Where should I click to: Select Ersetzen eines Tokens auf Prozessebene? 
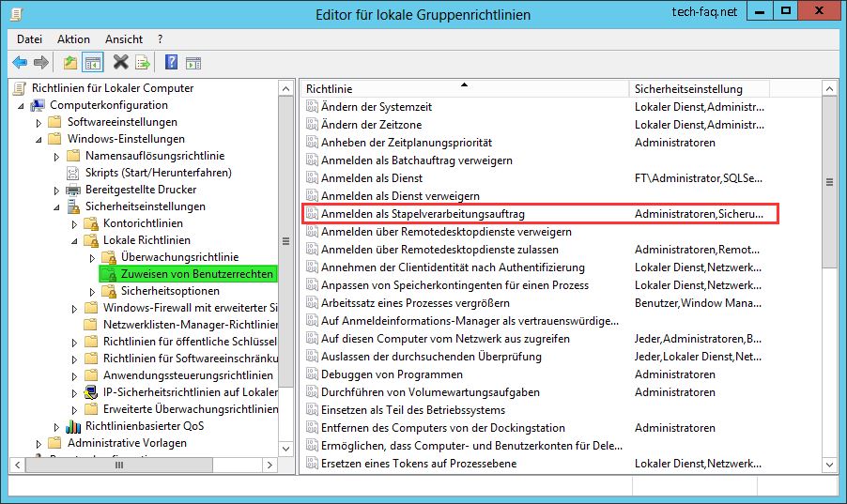point(419,463)
